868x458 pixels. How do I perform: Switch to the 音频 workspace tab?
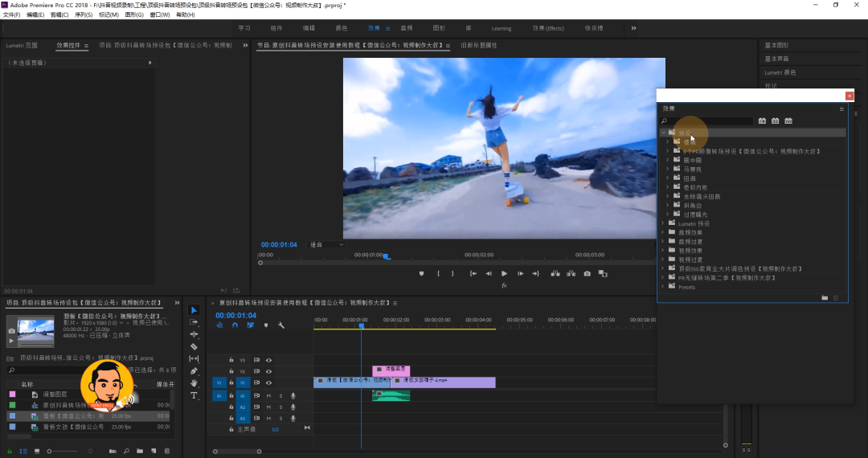[x=407, y=28]
